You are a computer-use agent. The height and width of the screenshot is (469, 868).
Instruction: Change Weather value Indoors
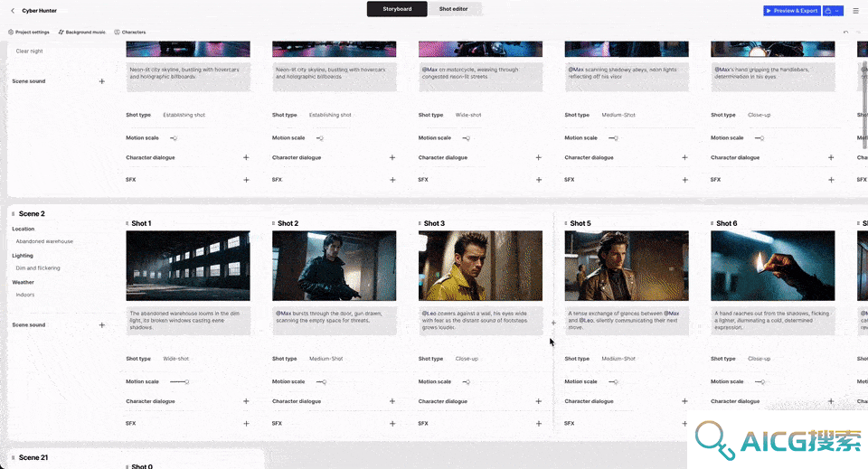(25, 295)
